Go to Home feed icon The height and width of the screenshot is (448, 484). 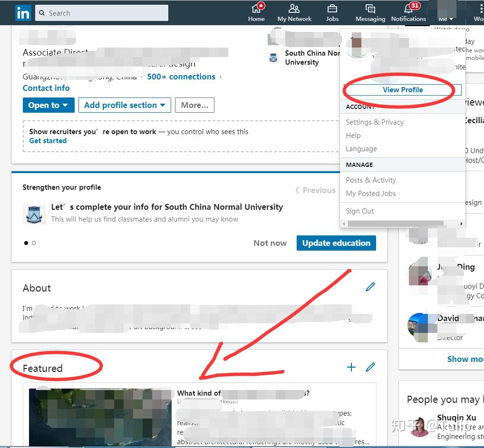click(257, 9)
